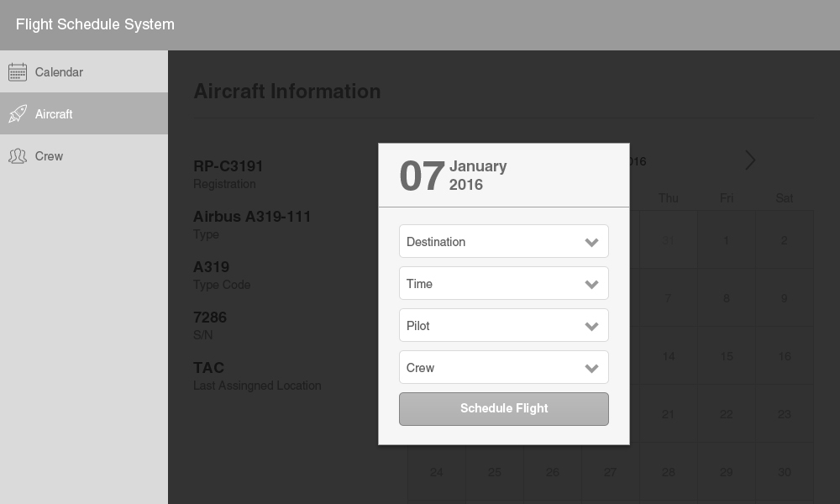Select calendar day 23
The height and width of the screenshot is (504, 840).
click(784, 413)
